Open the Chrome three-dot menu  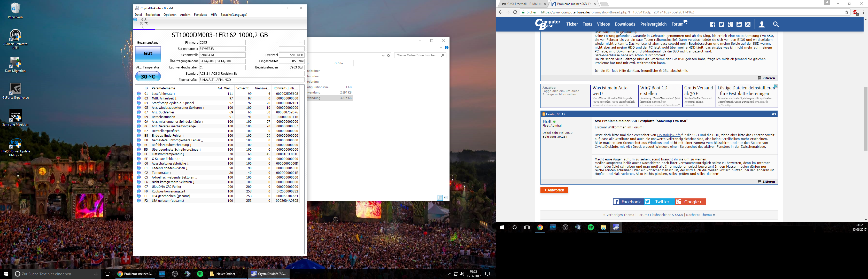(863, 12)
